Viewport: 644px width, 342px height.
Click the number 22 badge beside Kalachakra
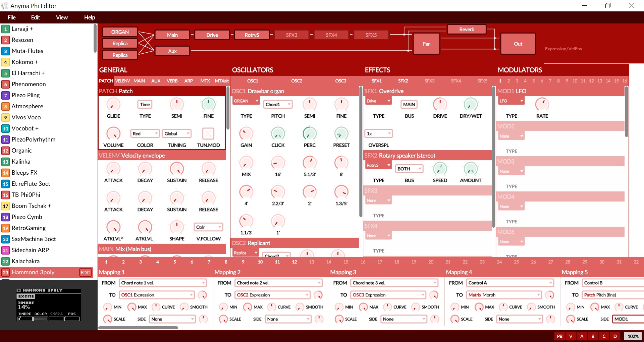point(5,262)
